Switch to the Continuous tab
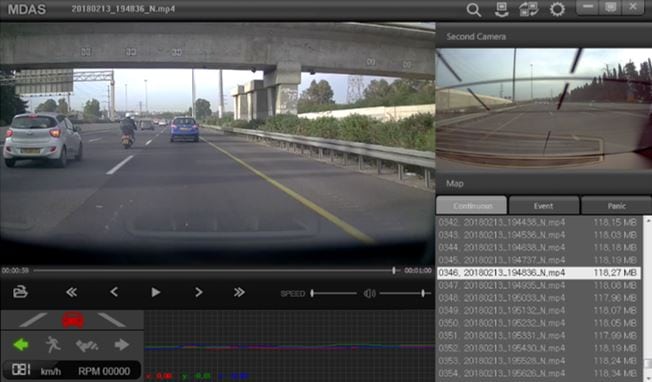 pos(472,206)
